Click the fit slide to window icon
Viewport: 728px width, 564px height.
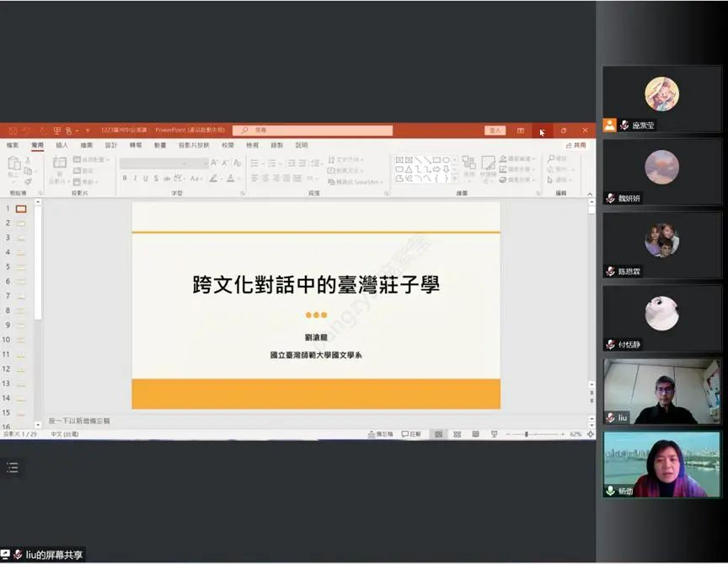pos(591,434)
